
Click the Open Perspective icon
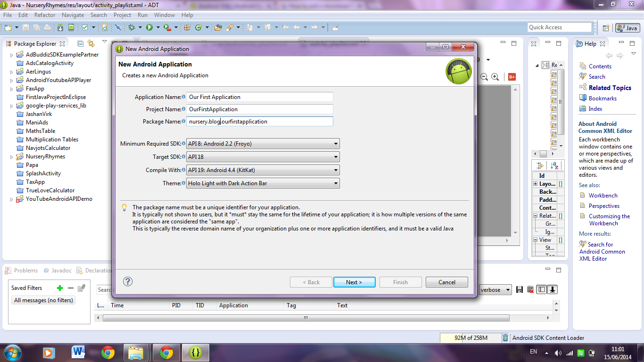(x=606, y=28)
